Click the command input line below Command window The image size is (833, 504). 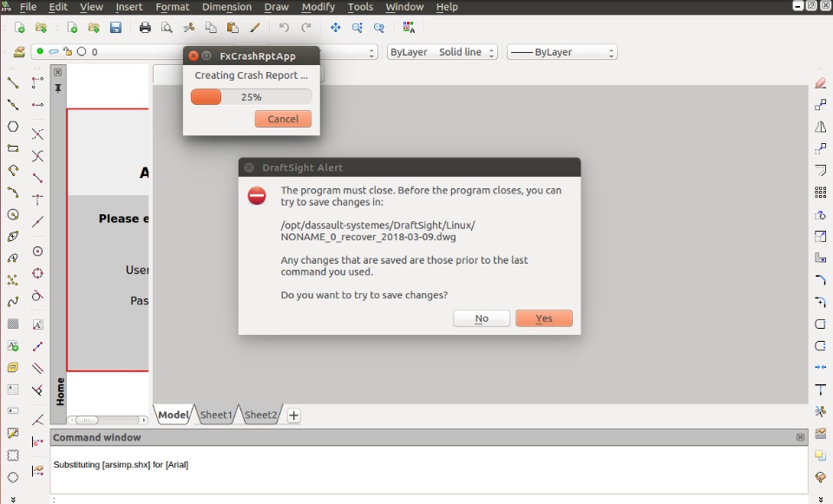(430, 499)
